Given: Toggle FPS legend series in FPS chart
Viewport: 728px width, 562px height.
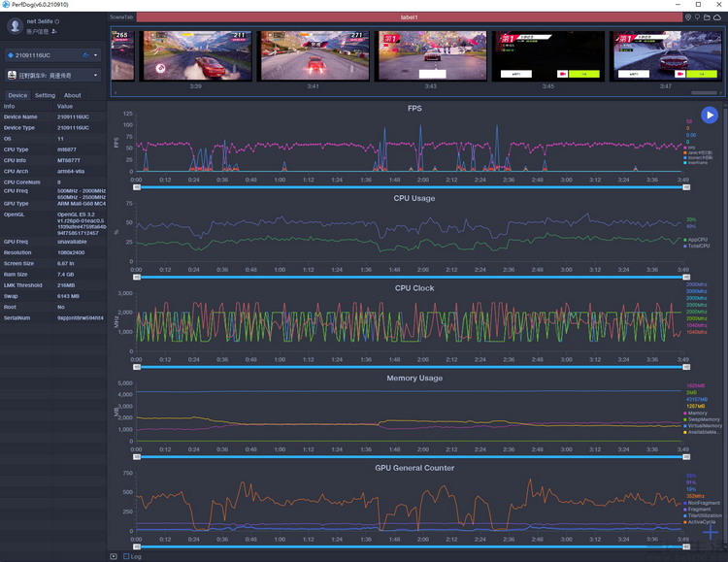Looking at the screenshot, I should [x=689, y=148].
